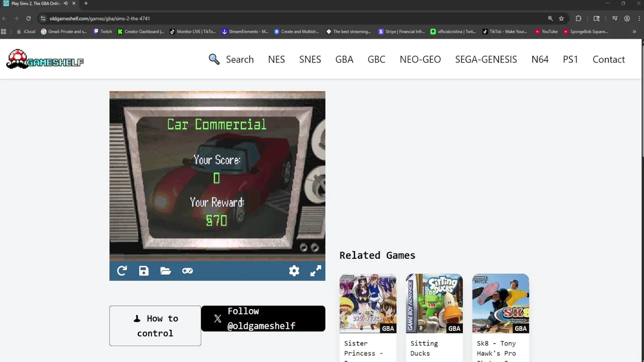Open the TikTok - Make Your bookmark
This screenshot has width=644, height=362.
click(x=505, y=32)
